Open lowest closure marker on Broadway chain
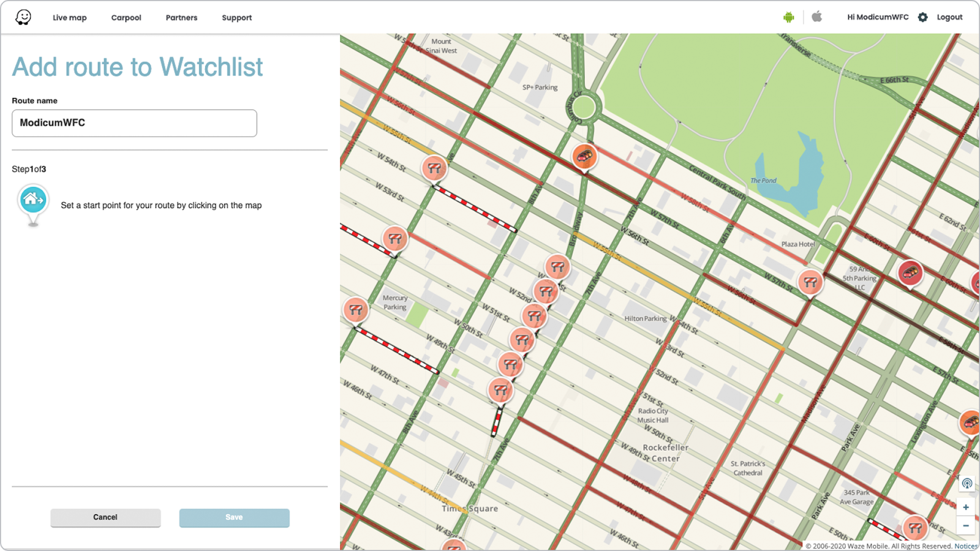Screen dimensions: 980x551 tap(500, 390)
